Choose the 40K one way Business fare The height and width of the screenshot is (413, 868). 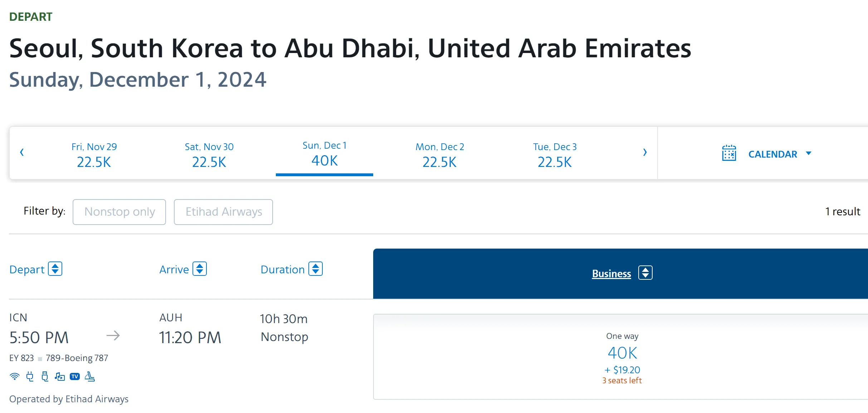pyautogui.click(x=622, y=357)
